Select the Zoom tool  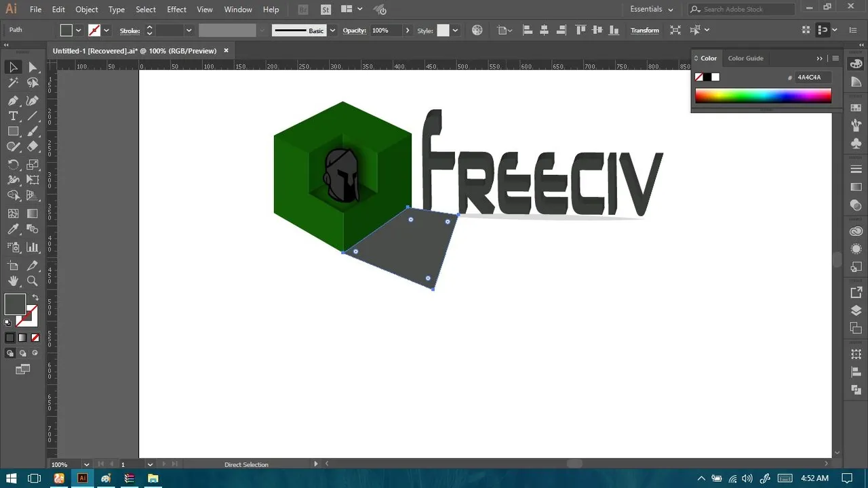coord(33,281)
